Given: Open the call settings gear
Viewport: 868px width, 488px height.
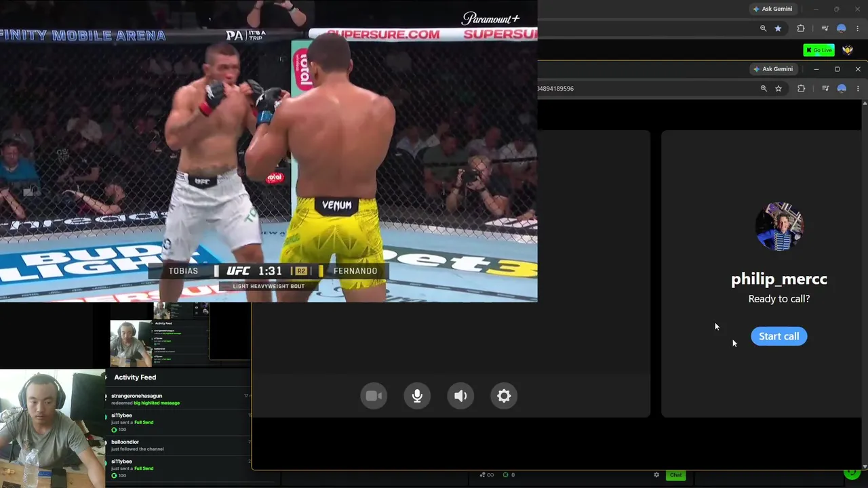Looking at the screenshot, I should pos(504,396).
